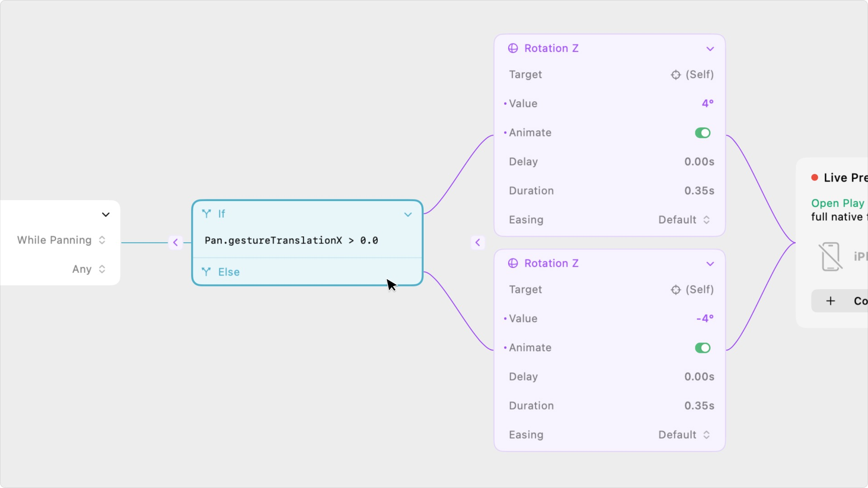Click the If branch icon
The image size is (868, 488).
point(207,214)
